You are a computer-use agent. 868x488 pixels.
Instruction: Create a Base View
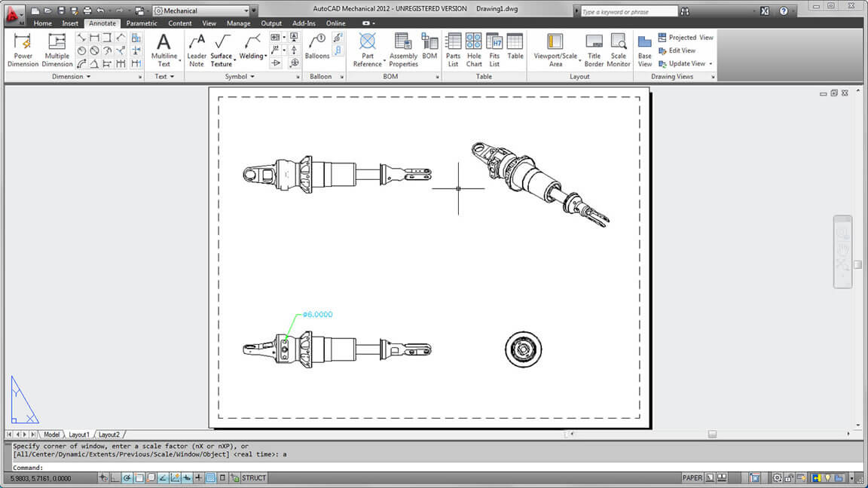(645, 50)
